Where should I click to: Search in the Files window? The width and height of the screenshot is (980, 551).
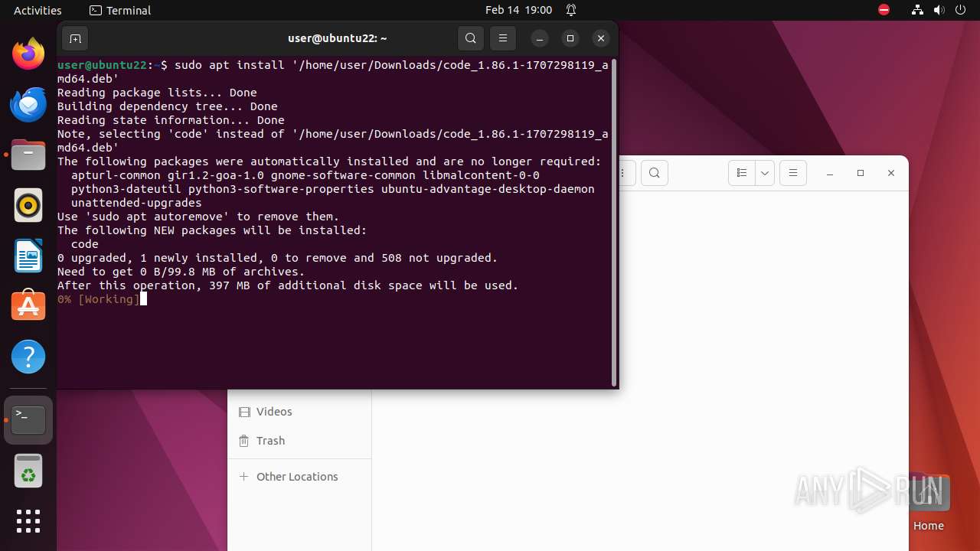(654, 173)
